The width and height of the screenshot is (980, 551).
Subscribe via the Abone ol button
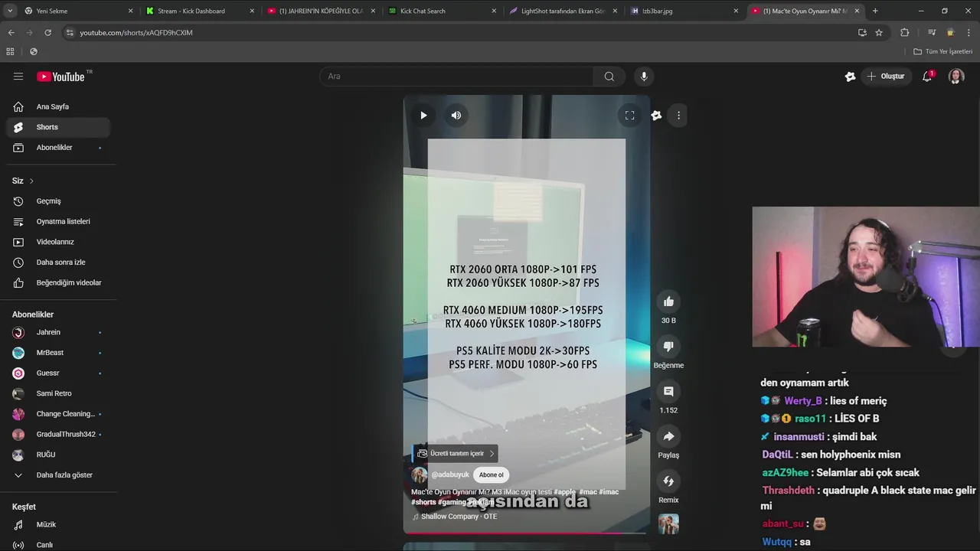click(x=492, y=474)
